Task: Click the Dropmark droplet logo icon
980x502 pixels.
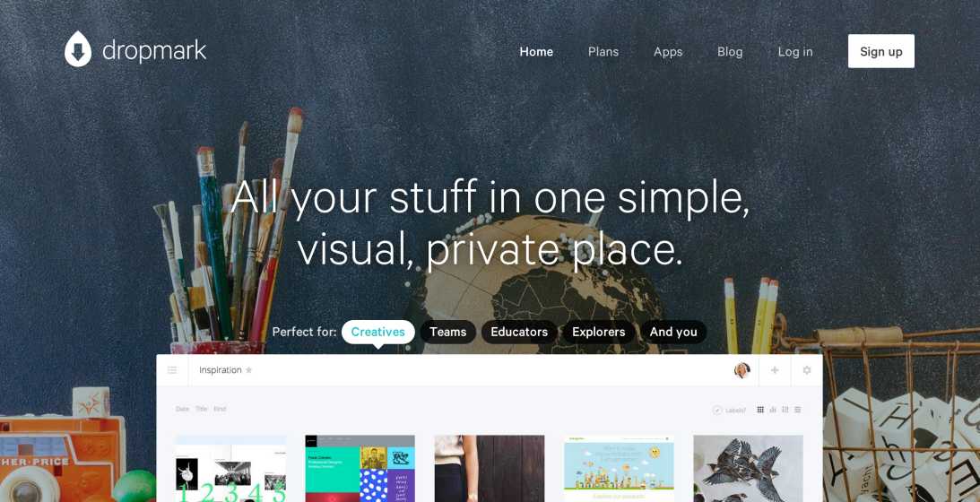Action: point(78,48)
